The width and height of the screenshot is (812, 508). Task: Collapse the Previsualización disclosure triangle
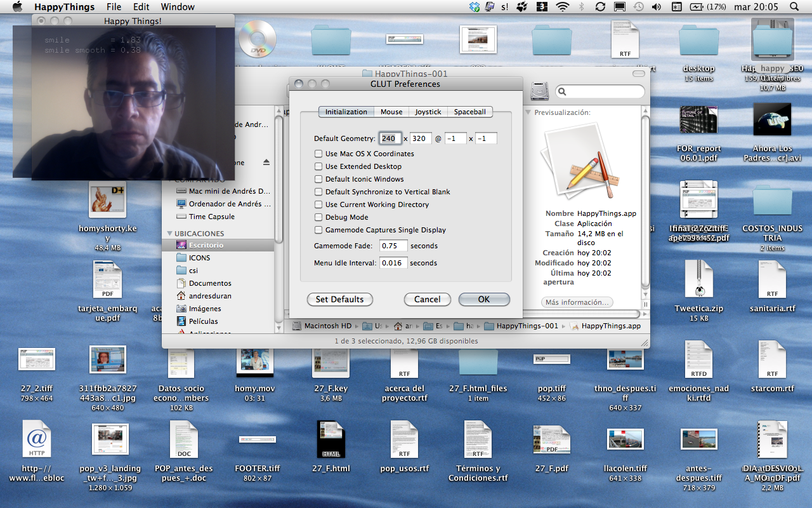tap(528, 112)
